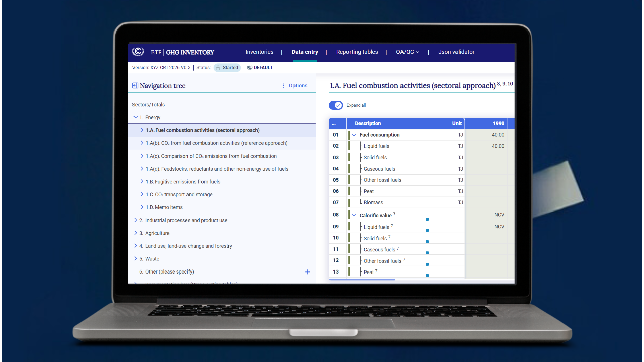Collapse the Navigation tree panel icon
Viewport: 644px width, 362px height.
[x=135, y=86]
